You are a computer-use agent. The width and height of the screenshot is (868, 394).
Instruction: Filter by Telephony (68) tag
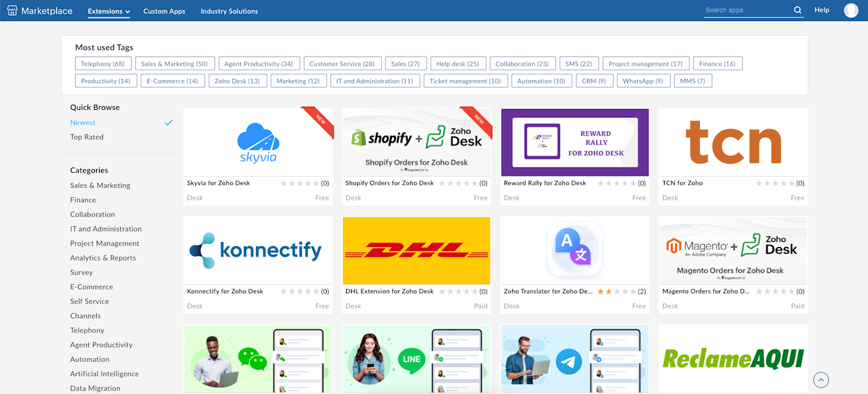(x=103, y=63)
